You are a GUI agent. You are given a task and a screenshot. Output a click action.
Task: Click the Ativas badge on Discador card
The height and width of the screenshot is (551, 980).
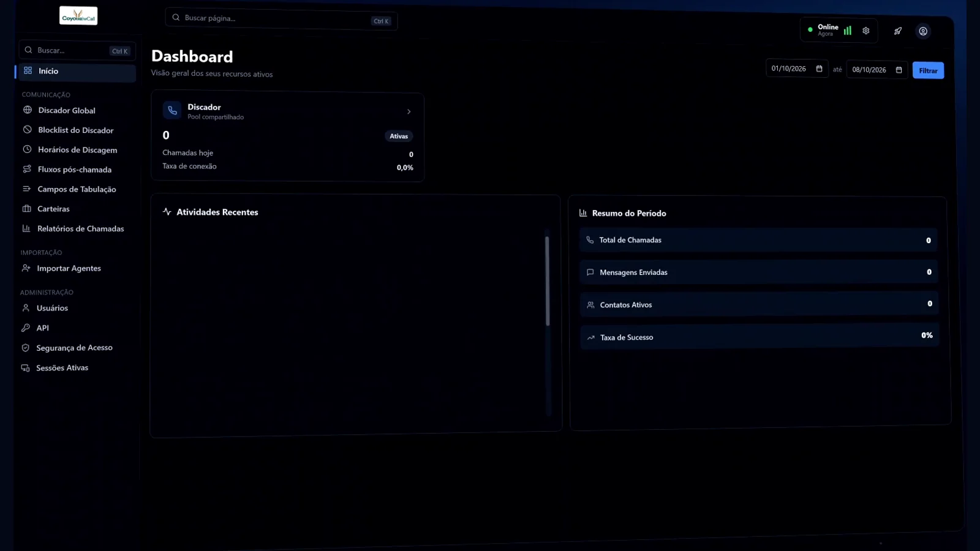coord(399,136)
